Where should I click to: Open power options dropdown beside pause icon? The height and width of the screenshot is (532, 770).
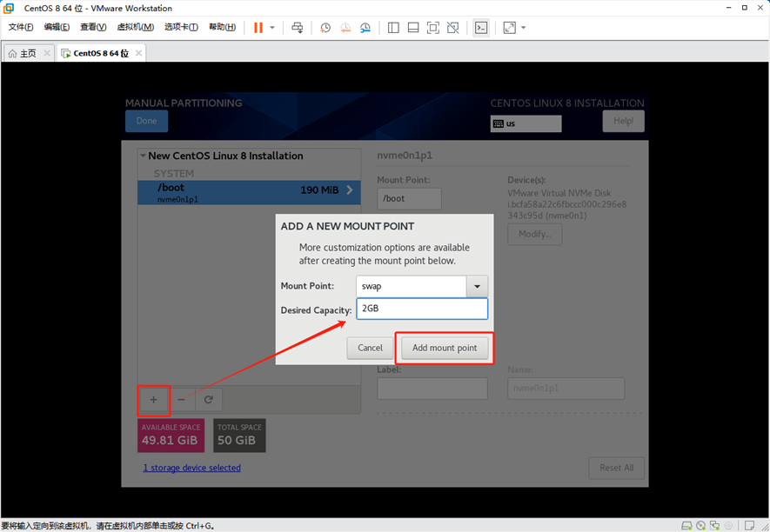click(272, 28)
